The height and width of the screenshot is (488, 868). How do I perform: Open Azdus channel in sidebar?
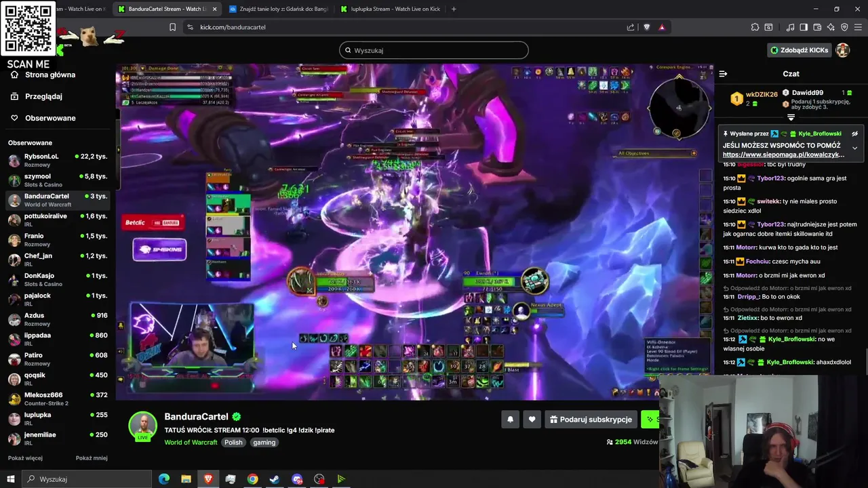point(58,319)
